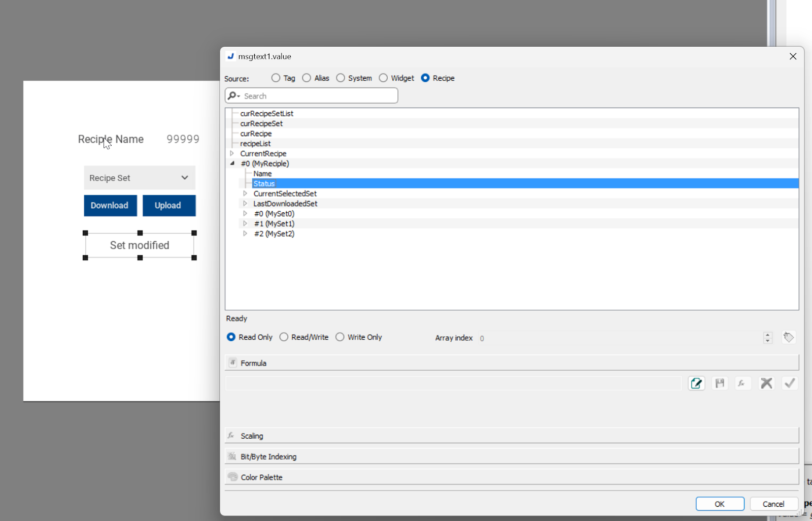
Task: Select the Tag source radio button
Action: [x=276, y=78]
